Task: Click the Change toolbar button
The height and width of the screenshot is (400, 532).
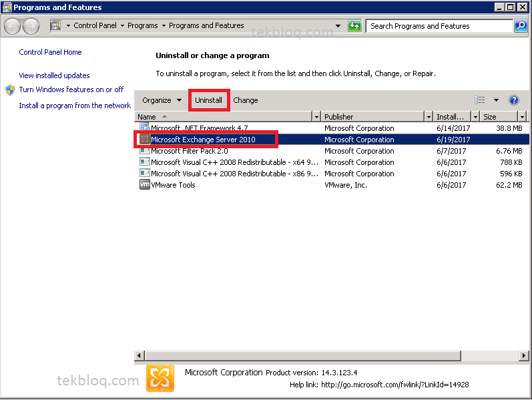Action: point(245,100)
